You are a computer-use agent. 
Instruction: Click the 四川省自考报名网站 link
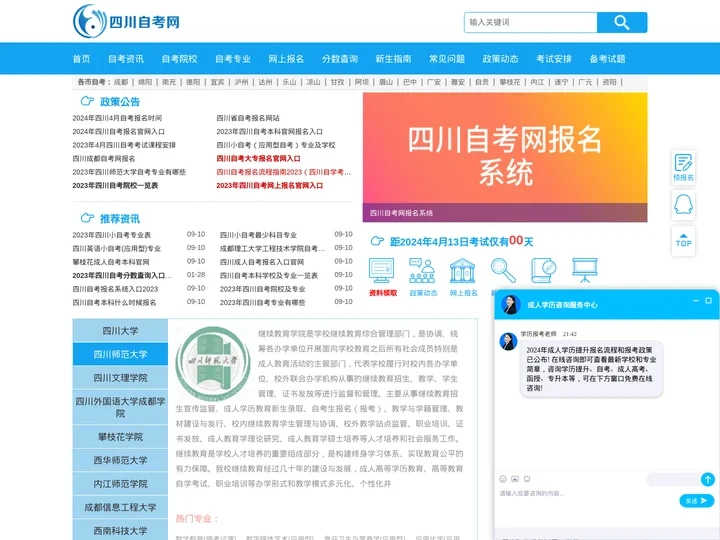pos(248,118)
